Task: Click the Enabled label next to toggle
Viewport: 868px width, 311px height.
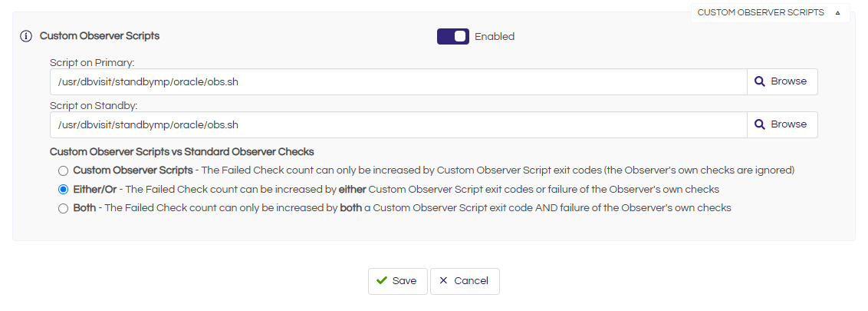Action: click(x=495, y=37)
